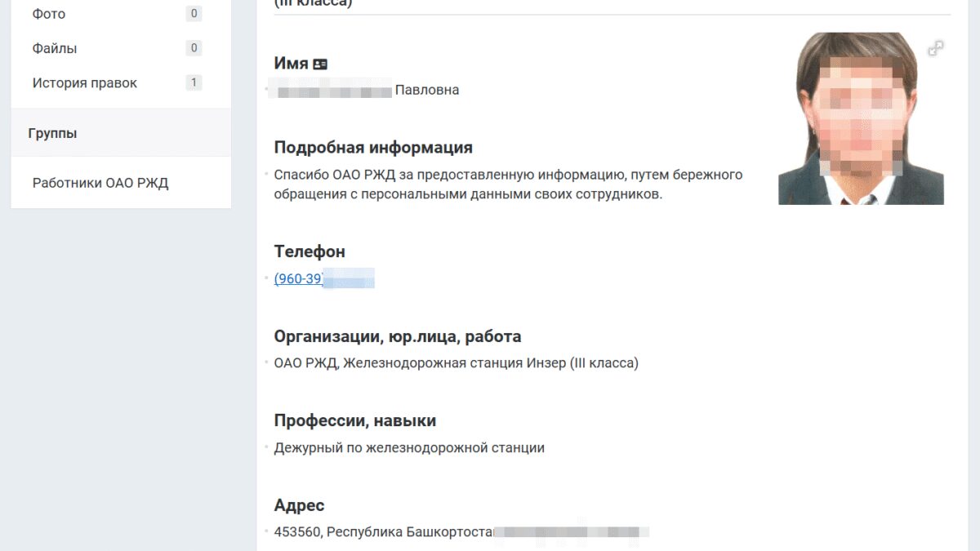Click the Фото count badge
This screenshot has width=980, height=551.
(194, 14)
